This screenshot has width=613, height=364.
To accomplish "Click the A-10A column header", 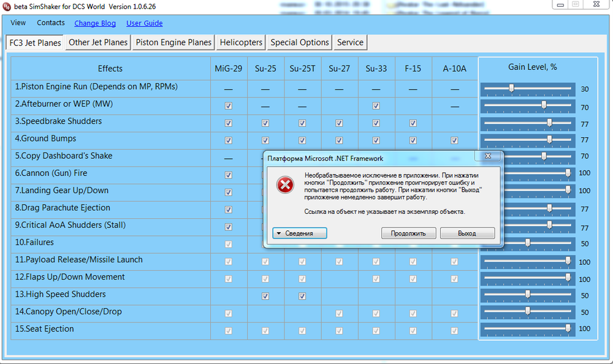I will coord(454,69).
